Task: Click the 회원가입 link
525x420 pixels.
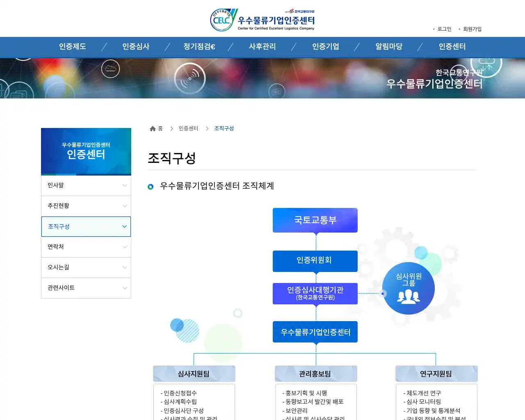Action: [x=472, y=29]
